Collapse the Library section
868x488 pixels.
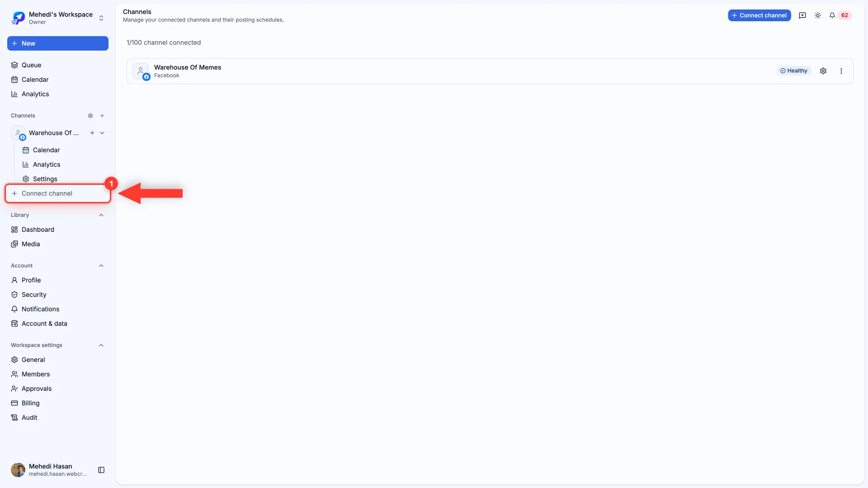click(x=101, y=215)
